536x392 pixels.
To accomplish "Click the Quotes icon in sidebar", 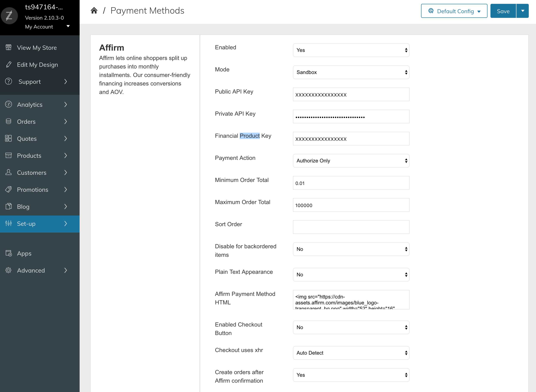I will pyautogui.click(x=9, y=139).
